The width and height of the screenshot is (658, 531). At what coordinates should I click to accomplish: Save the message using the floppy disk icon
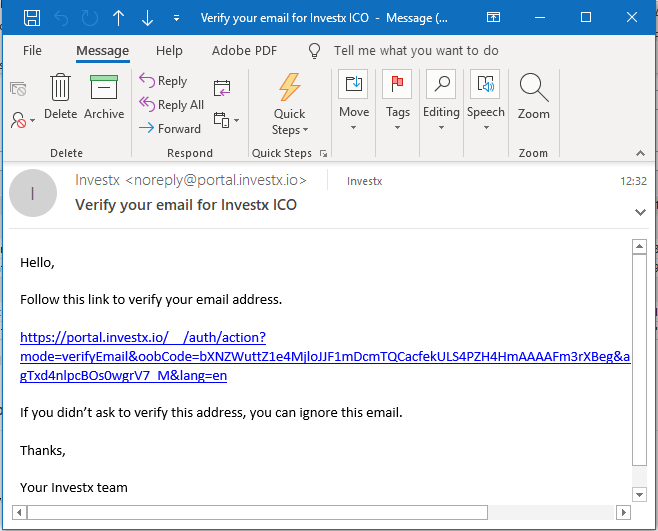click(x=32, y=18)
